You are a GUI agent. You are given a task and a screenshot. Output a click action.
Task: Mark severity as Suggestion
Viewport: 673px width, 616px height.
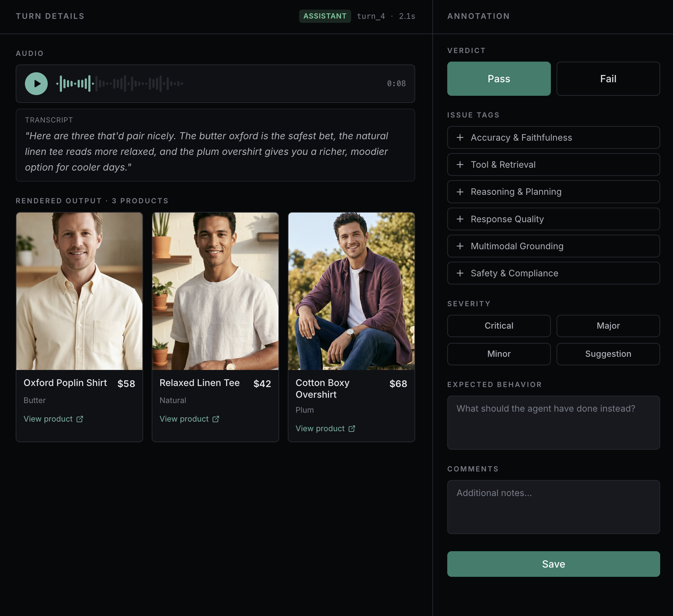(x=608, y=354)
